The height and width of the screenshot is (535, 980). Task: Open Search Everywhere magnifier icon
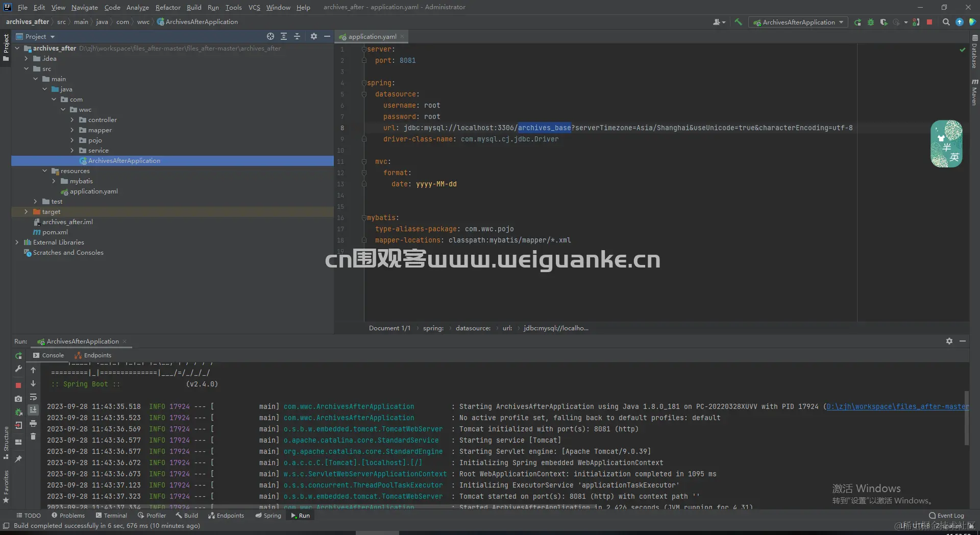coord(946,22)
